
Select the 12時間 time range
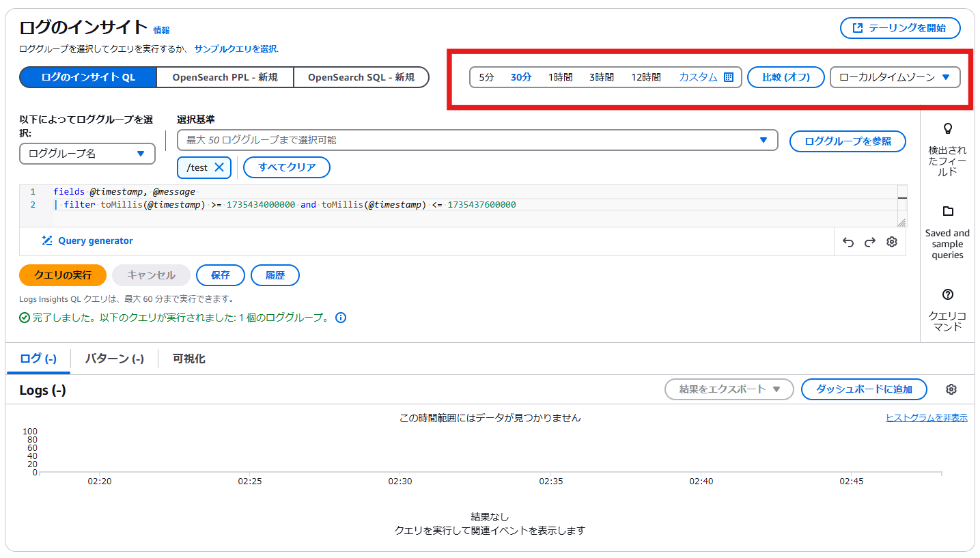pyautogui.click(x=646, y=77)
